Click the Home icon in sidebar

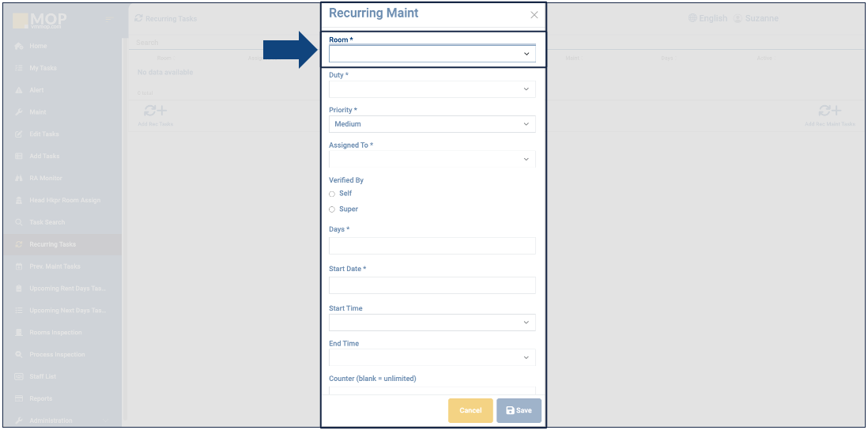pos(18,47)
